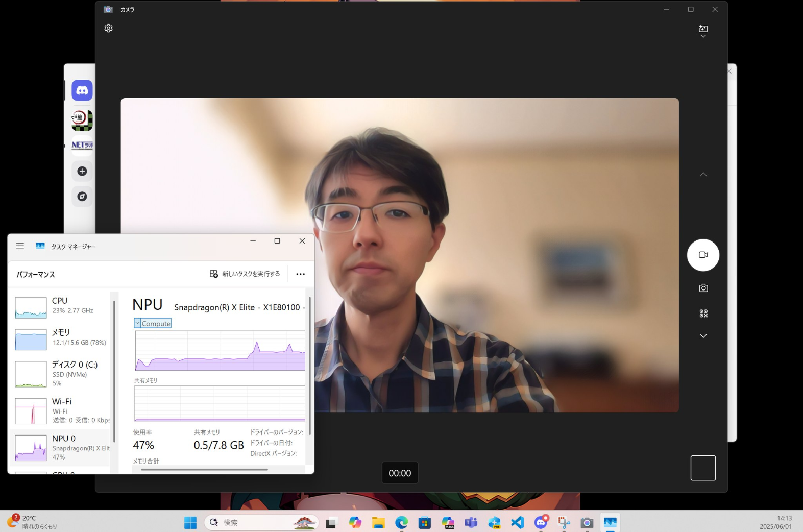Click the taskbar search box
The width and height of the screenshot is (803, 532).
point(261,523)
